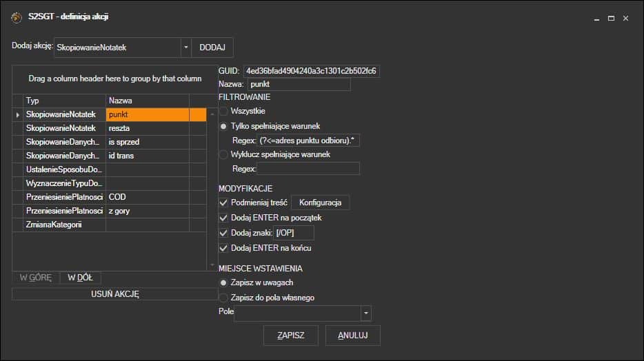Click the DODAJ button
This screenshot has height=361, width=644.
[x=212, y=48]
